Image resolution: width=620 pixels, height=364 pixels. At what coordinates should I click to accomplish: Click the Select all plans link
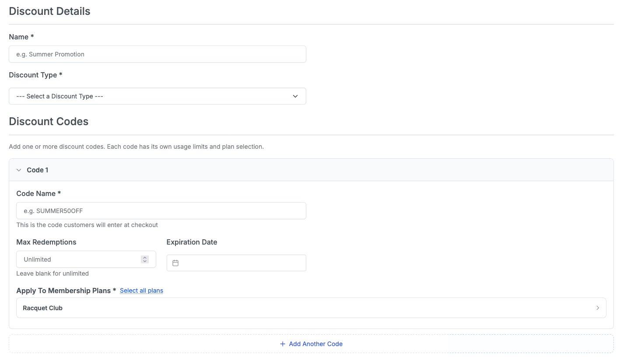coord(141,290)
